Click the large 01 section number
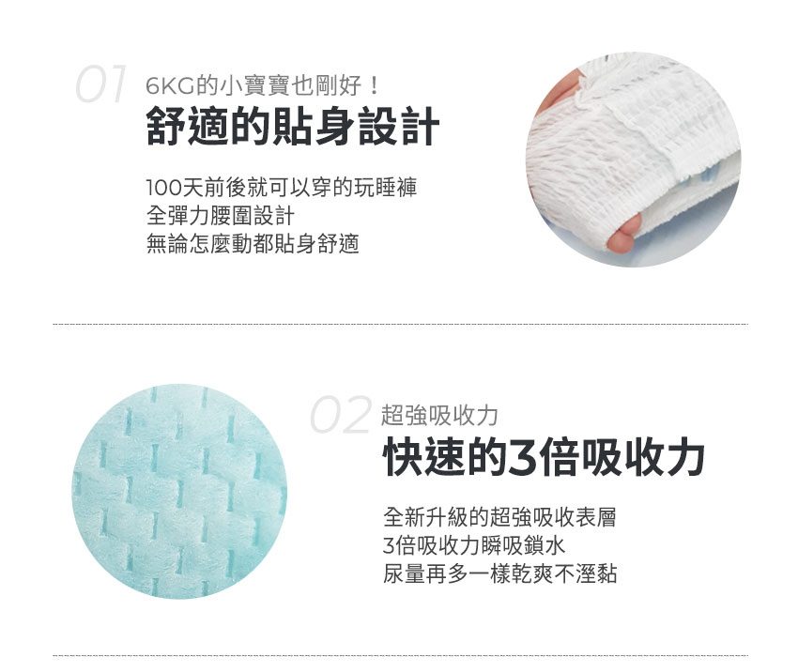Image resolution: width=798 pixels, height=672 pixels. [x=100, y=84]
